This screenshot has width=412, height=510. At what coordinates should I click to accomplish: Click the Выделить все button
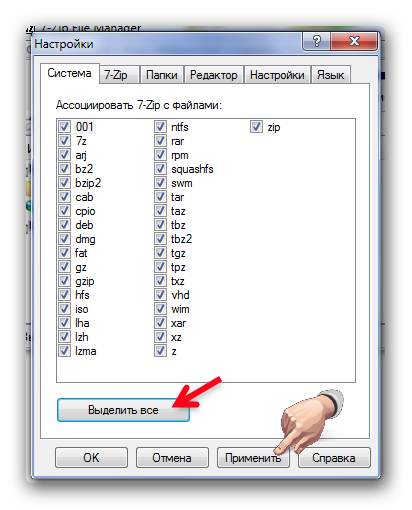(123, 410)
